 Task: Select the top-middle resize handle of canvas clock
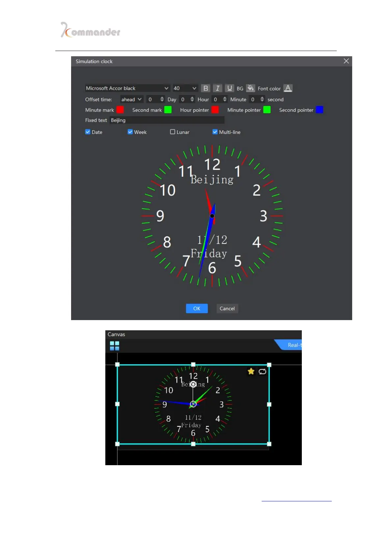(x=193, y=365)
